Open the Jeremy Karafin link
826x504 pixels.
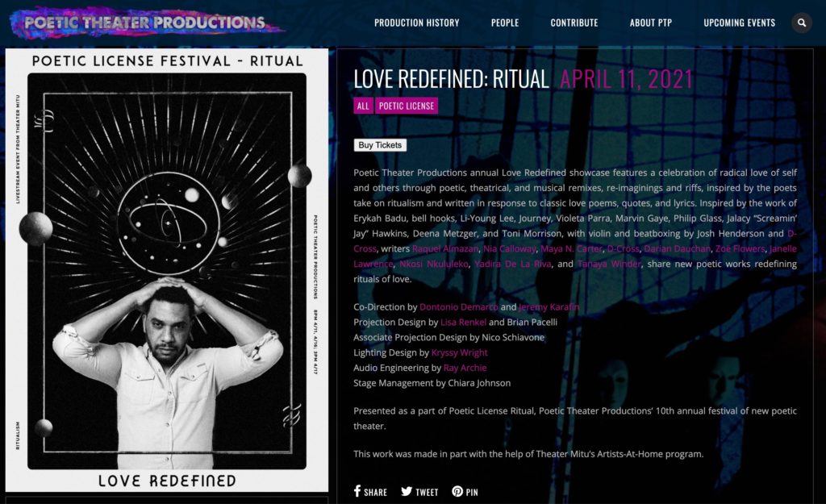point(549,307)
